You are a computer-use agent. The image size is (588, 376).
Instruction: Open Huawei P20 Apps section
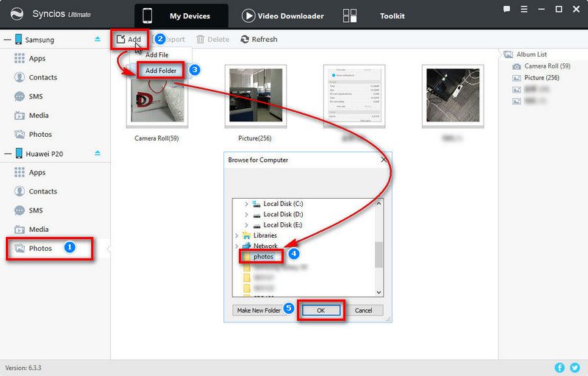(37, 173)
